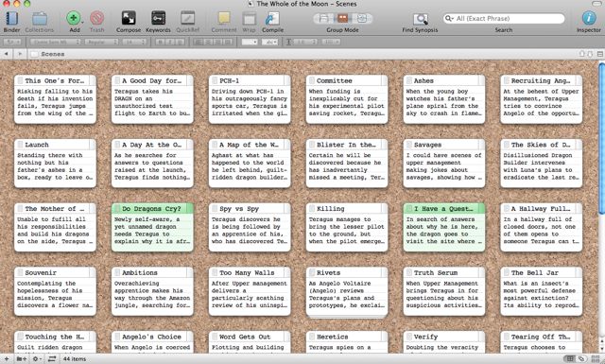Click the 'Too Many Walls' card synopsis
Viewport: 605px width, 364px height.
pyautogui.click(x=250, y=295)
